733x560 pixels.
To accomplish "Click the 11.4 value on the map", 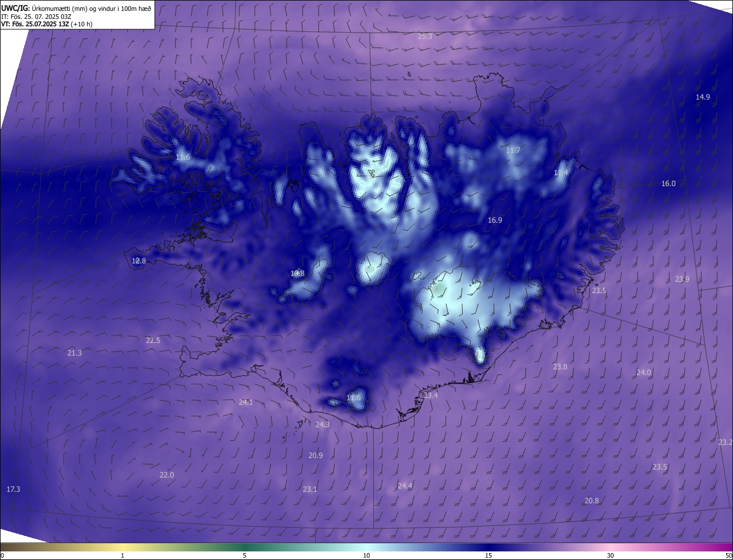I will [x=561, y=173].
